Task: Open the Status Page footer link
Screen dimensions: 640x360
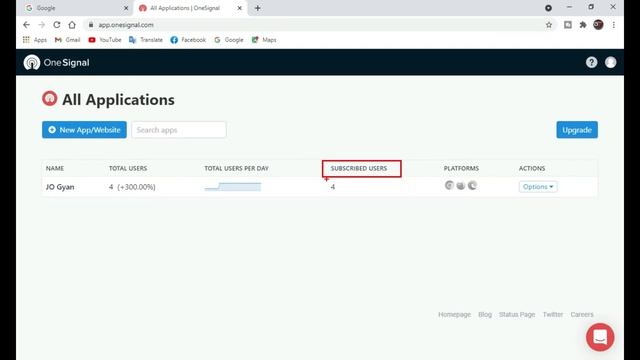Action: pyautogui.click(x=517, y=314)
